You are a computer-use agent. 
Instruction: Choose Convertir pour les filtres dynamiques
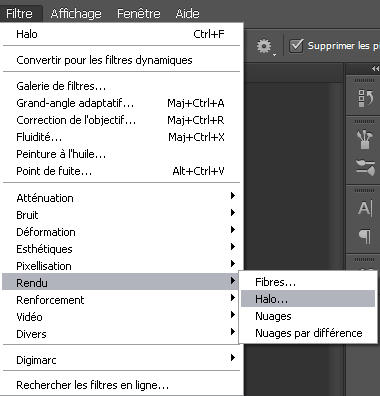(121, 60)
